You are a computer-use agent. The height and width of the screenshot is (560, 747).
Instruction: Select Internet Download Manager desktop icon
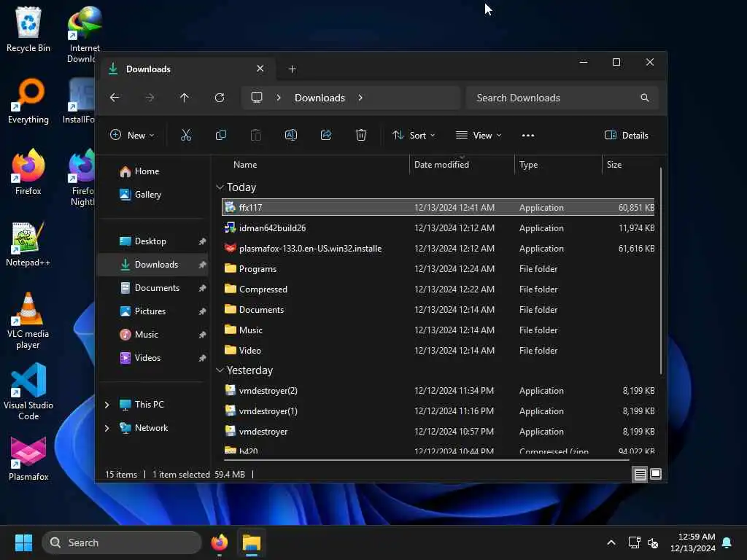coord(84,35)
